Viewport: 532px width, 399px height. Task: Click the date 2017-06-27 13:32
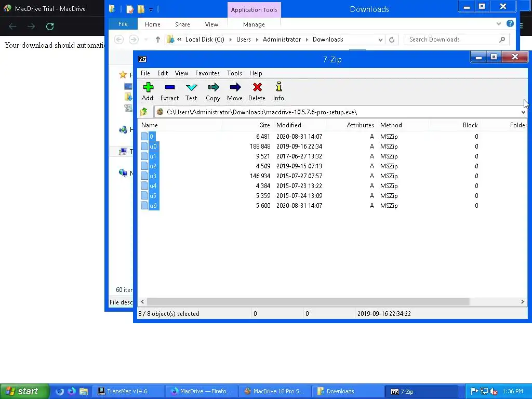point(299,156)
